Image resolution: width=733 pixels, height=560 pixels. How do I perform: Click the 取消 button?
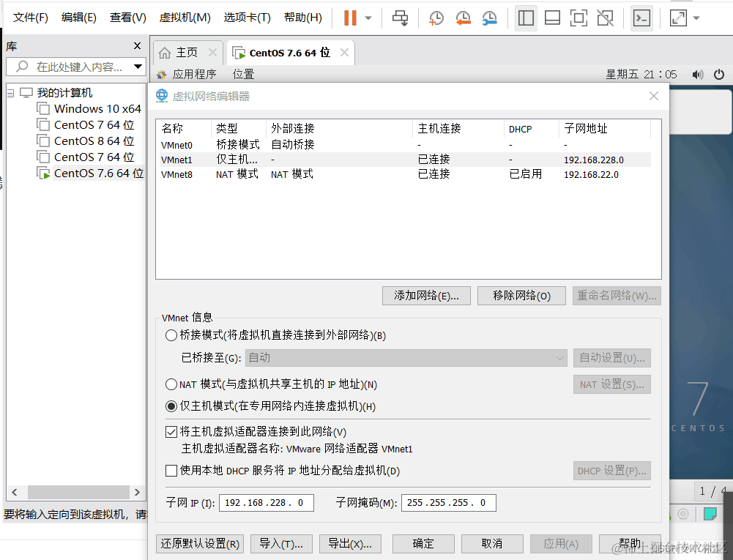coord(492,544)
